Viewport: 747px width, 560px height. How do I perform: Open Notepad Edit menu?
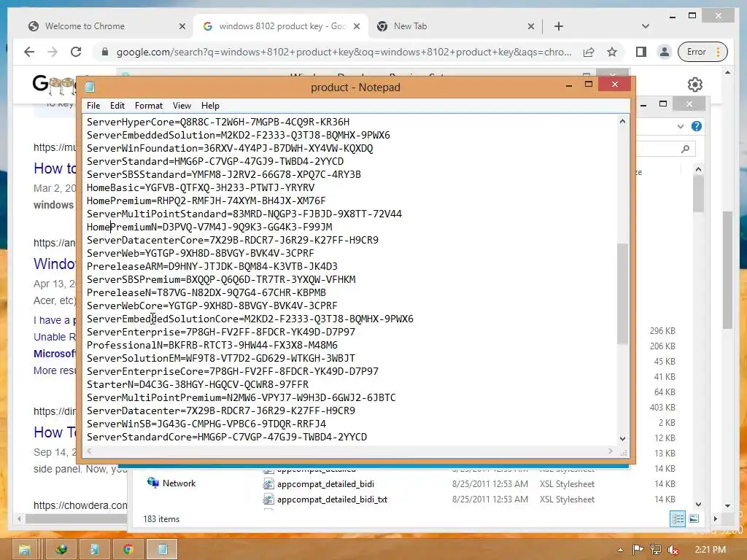tap(117, 106)
